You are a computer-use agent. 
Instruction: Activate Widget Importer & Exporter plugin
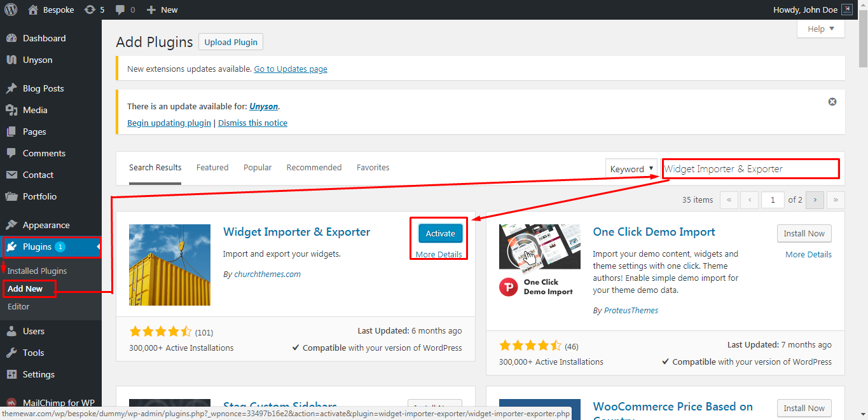point(440,233)
